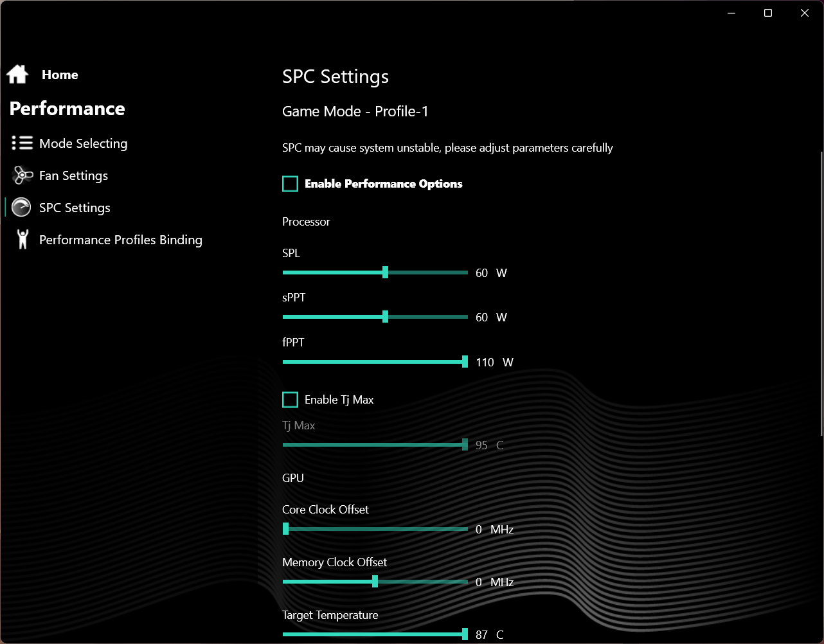Go to Fan Settings label
Viewport: 824px width, 644px height.
[x=73, y=175]
